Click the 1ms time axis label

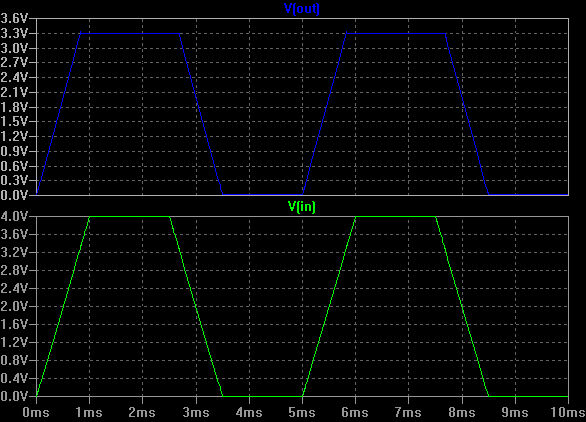point(89,412)
